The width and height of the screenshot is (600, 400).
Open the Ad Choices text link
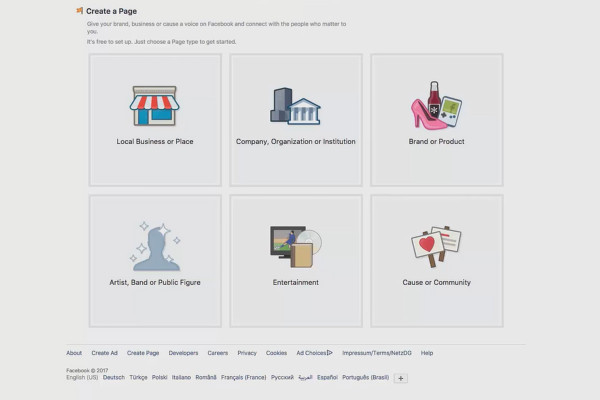[311, 353]
